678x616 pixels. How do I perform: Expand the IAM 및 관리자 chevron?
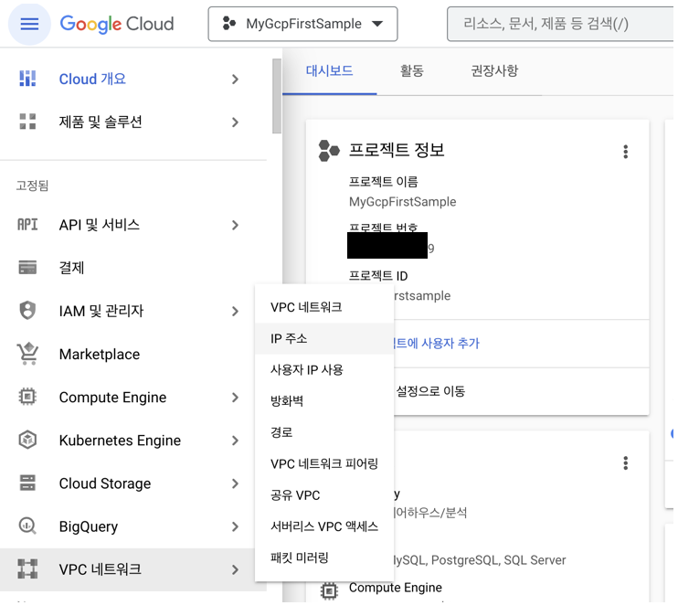point(235,311)
